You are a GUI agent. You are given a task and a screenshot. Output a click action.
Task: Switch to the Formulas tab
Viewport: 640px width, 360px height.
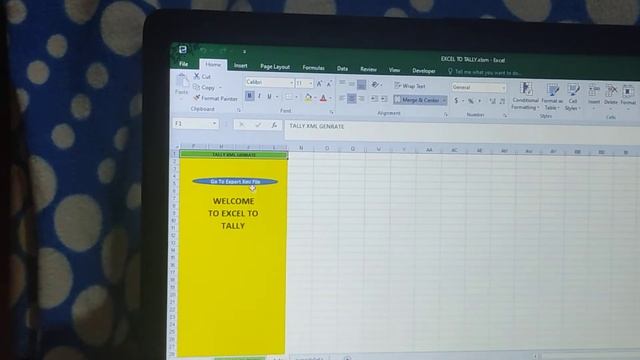tap(313, 68)
